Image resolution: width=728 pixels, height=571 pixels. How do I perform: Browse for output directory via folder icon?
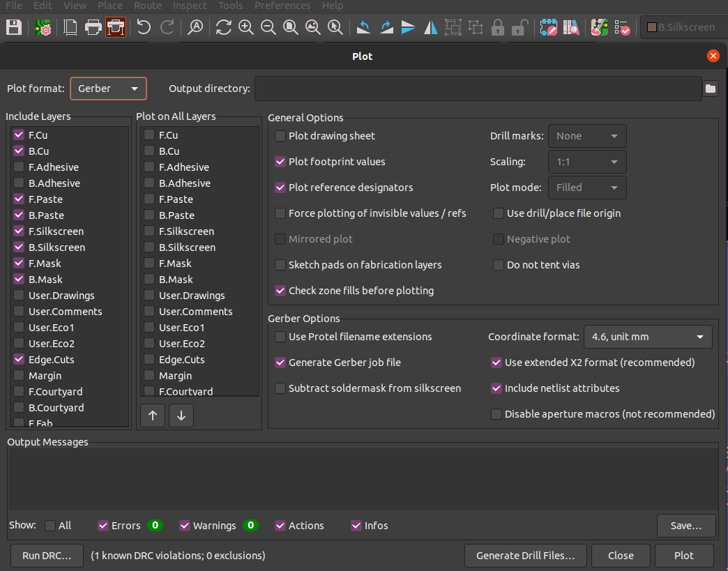(710, 89)
